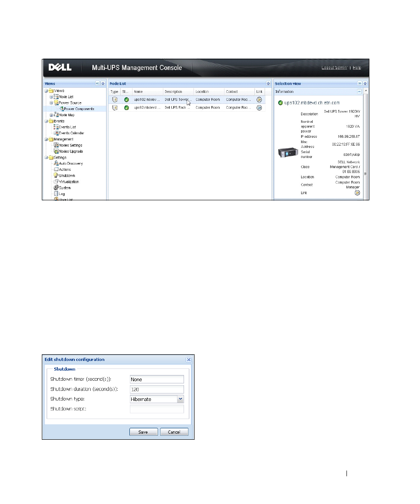Open Virtualization settings icon

pyautogui.click(x=56, y=182)
